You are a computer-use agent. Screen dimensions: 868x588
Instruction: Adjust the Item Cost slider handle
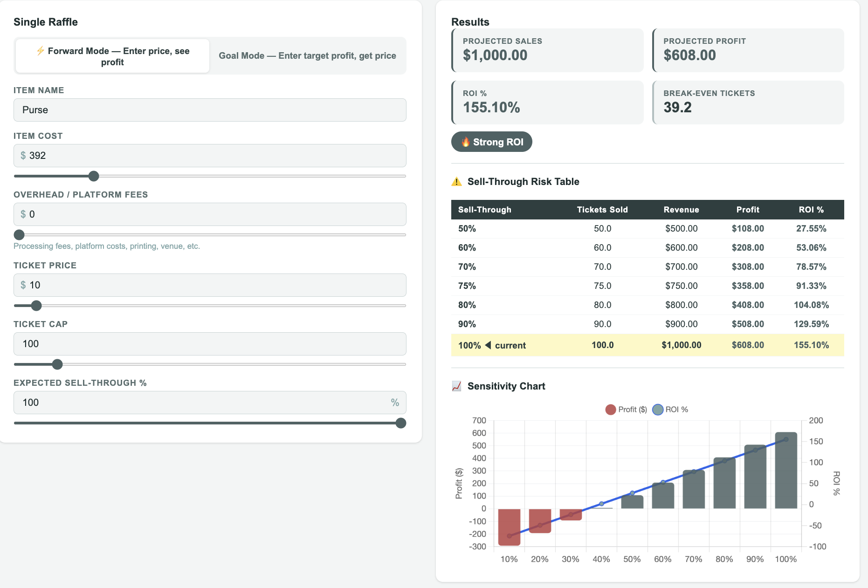[x=94, y=176]
